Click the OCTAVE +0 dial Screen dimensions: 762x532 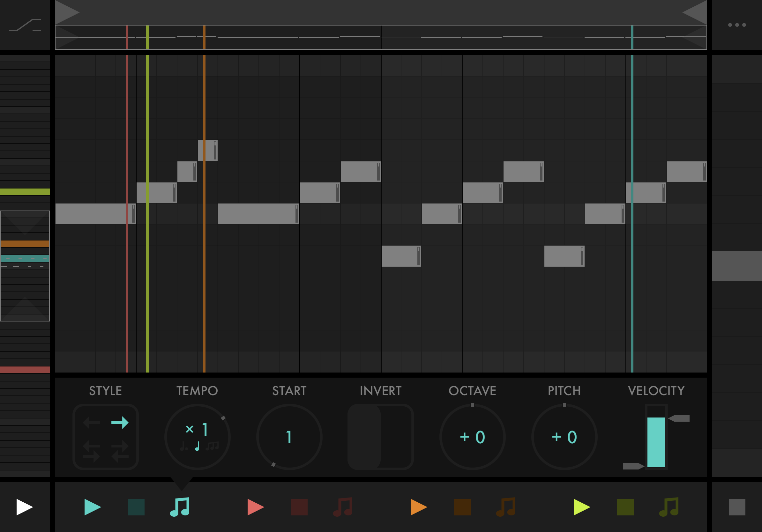(x=472, y=437)
